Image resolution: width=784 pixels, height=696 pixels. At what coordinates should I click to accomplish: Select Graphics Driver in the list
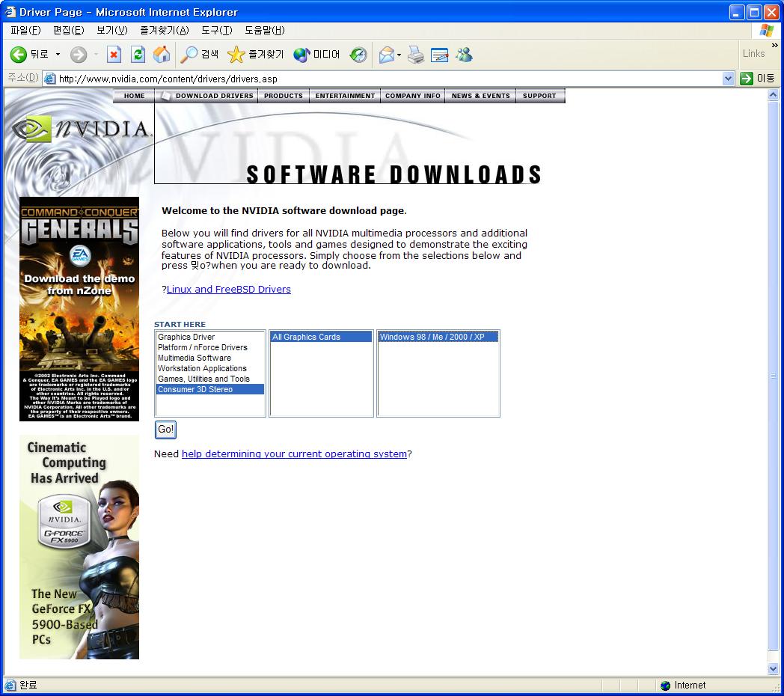[x=186, y=337]
